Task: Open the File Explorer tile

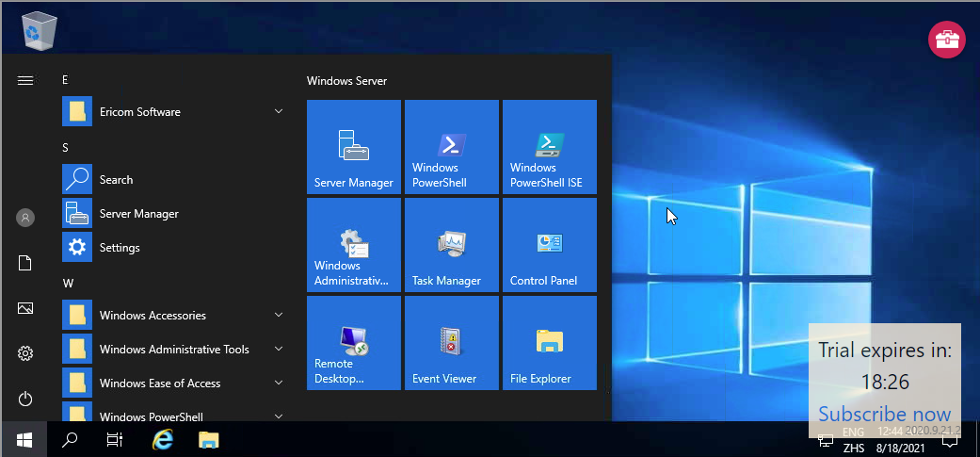Action: click(x=550, y=343)
